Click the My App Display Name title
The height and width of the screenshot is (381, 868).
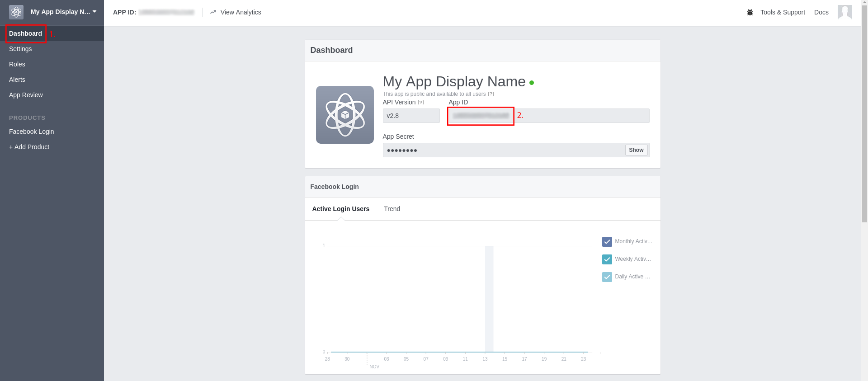point(454,81)
